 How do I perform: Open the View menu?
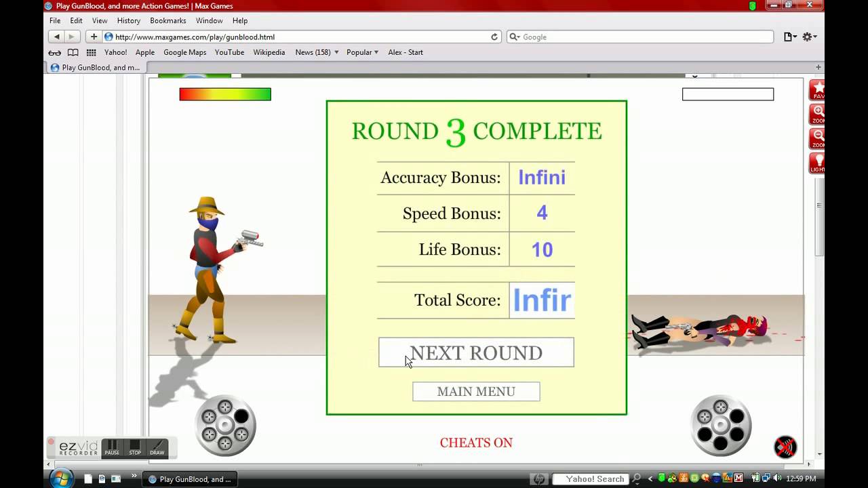pyautogui.click(x=100, y=20)
